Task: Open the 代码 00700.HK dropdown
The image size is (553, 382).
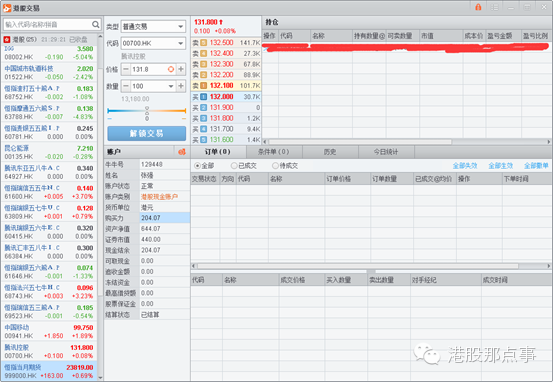Action: click(153, 43)
